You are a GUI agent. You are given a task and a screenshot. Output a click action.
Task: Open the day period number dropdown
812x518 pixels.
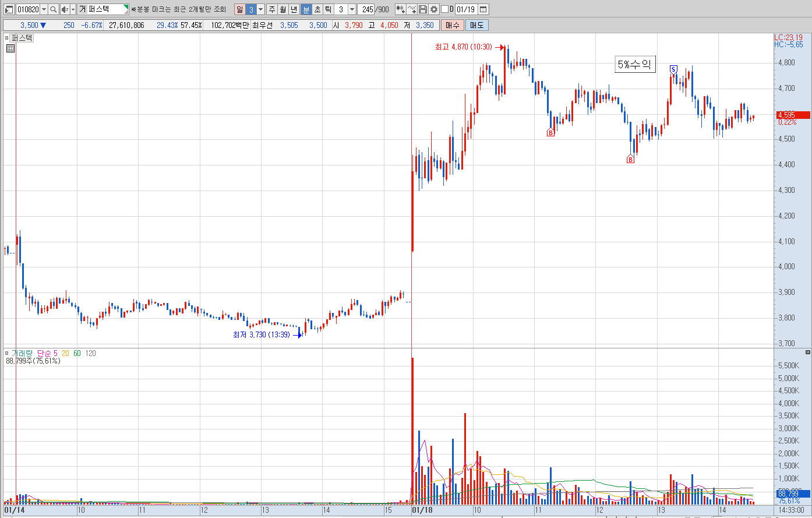tap(260, 9)
